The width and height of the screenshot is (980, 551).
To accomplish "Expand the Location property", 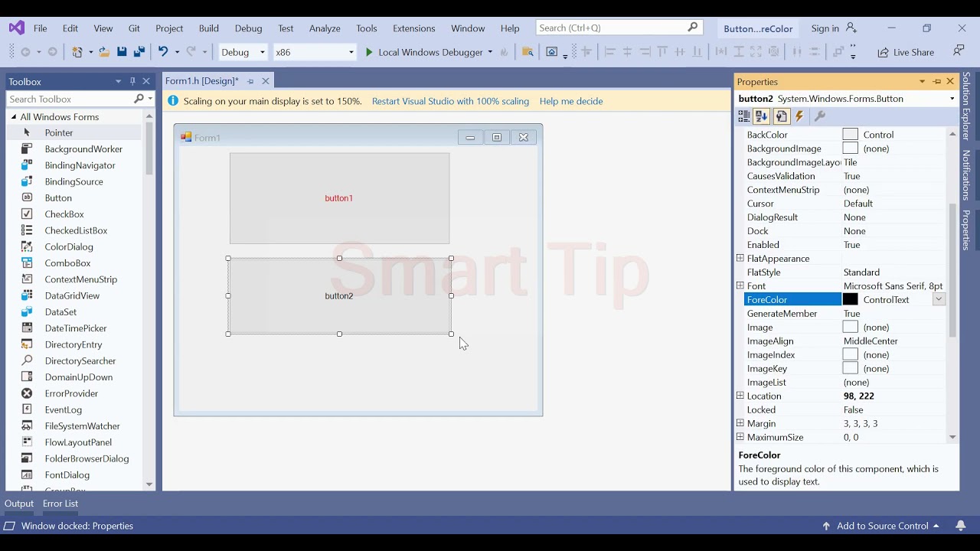I will pos(740,396).
